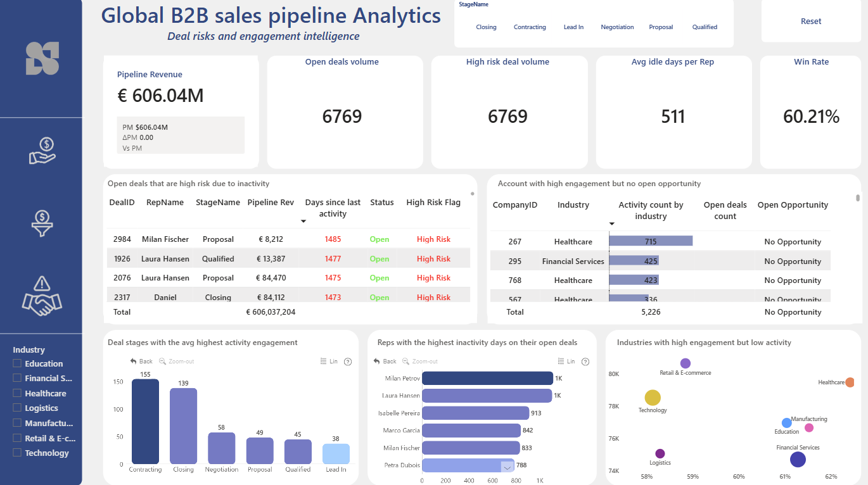Select Milan Petrov's inactivity bar
868x485 pixels.
(x=487, y=378)
